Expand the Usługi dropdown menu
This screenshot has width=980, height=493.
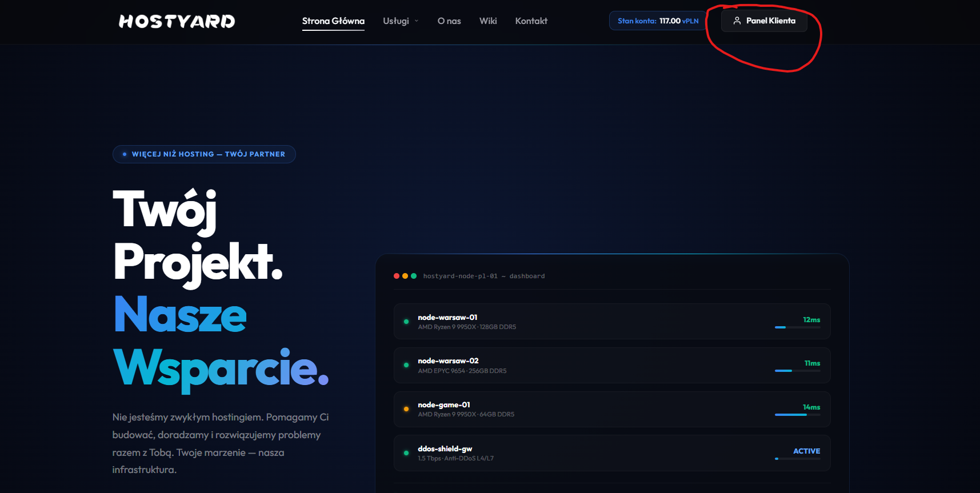(401, 21)
